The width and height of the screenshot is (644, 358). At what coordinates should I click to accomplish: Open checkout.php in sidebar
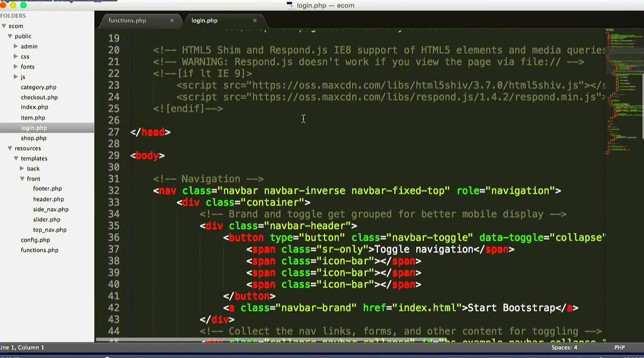click(x=39, y=97)
